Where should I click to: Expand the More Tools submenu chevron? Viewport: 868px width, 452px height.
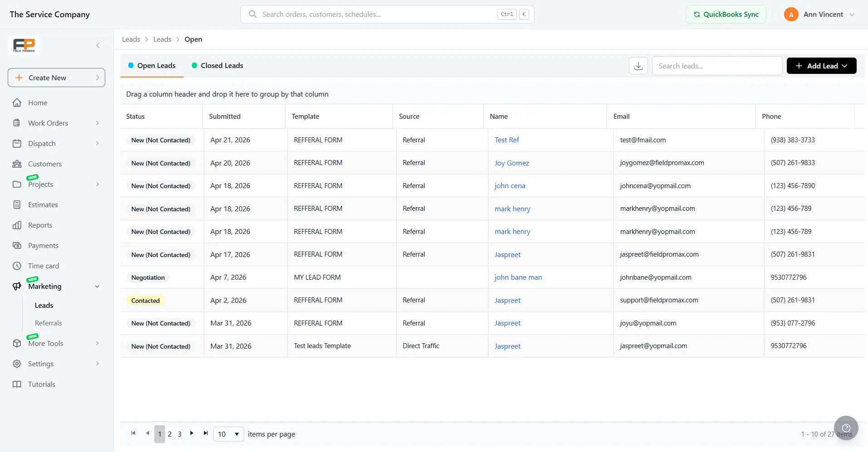point(97,343)
